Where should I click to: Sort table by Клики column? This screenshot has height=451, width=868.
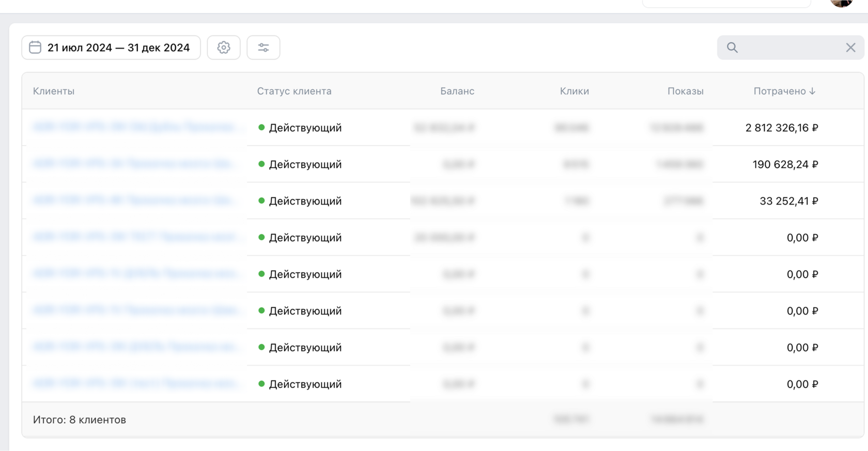[574, 91]
